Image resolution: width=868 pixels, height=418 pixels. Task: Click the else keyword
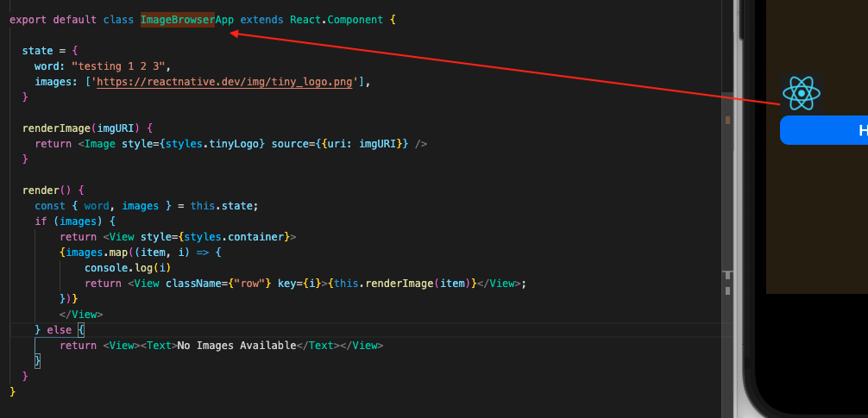tap(60, 330)
